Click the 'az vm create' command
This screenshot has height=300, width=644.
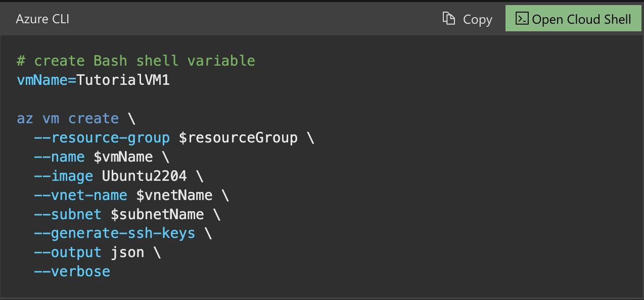68,119
